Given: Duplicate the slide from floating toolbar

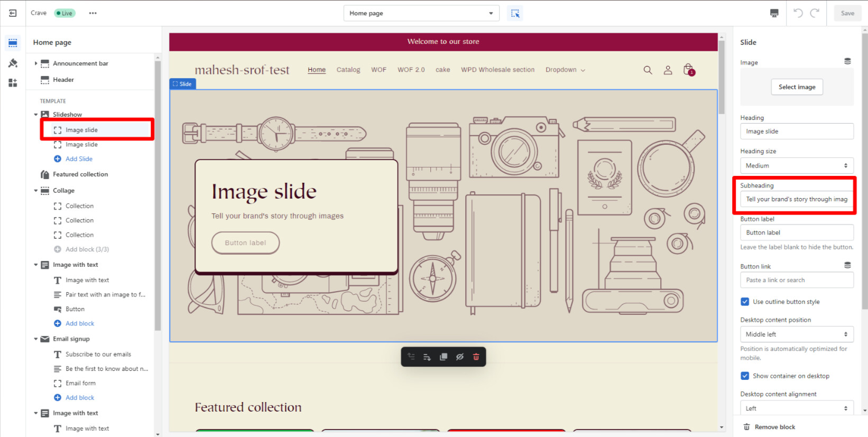Looking at the screenshot, I should [x=444, y=357].
